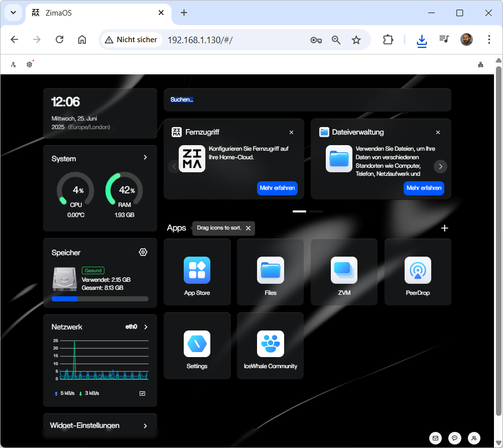Open storage settings gear in Speicher
Image resolution: width=503 pixels, height=448 pixels.
143,252
